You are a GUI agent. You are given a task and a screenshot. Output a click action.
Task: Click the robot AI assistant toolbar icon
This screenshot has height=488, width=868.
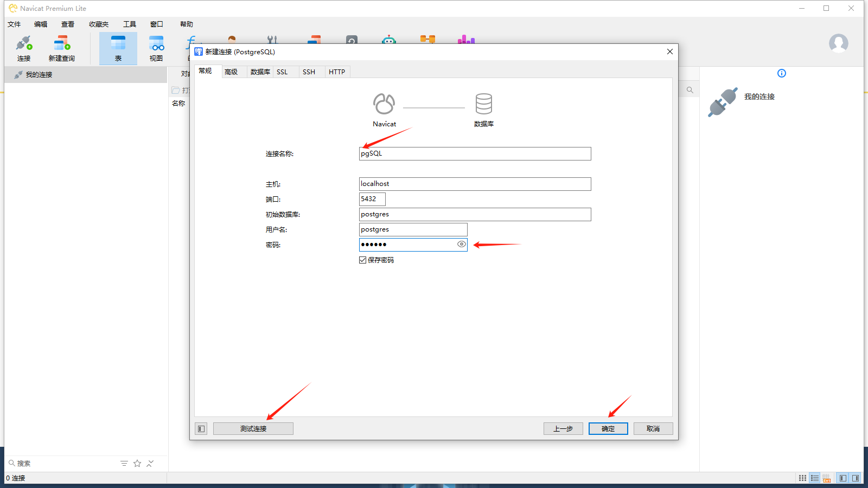coord(389,40)
